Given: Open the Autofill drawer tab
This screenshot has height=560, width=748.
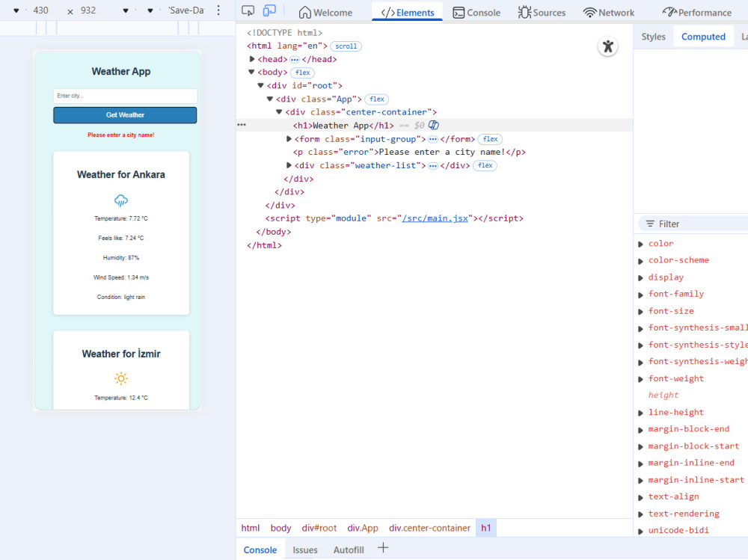Looking at the screenshot, I should click(349, 550).
